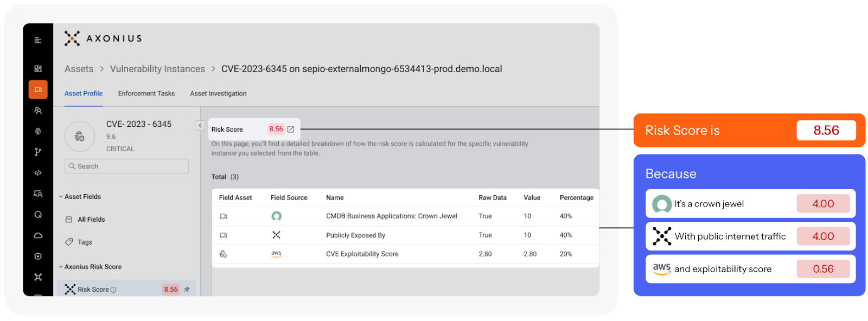Open Tags in the side panel
868x321 pixels.
85,242
